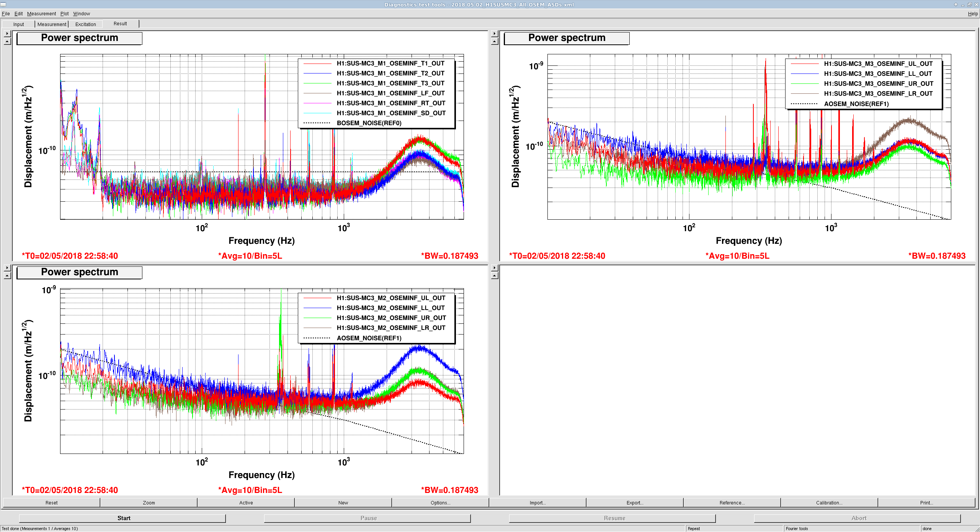Open the Plot menu
The image size is (980, 532).
pyautogui.click(x=64, y=13)
